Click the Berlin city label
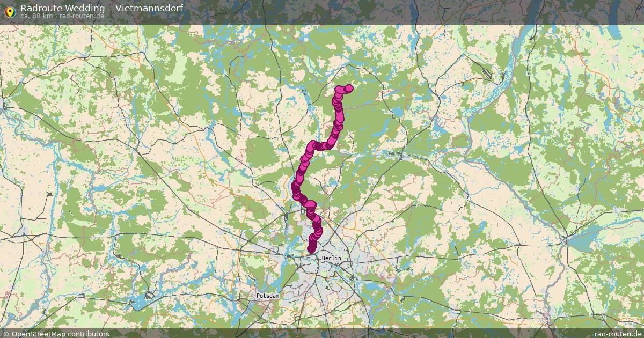Viewport: 644px width, 338px height. pos(331,258)
